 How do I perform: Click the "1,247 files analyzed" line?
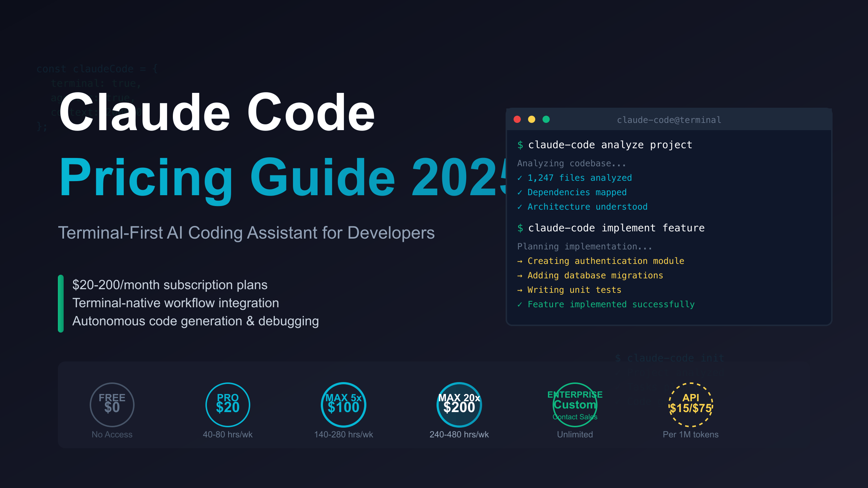[579, 178]
